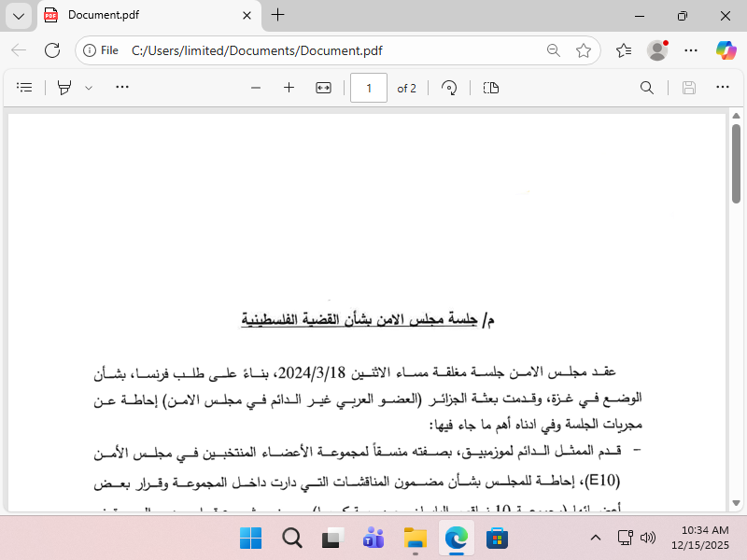Select the highlight pen tool
The height and width of the screenshot is (560, 747).
click(64, 88)
